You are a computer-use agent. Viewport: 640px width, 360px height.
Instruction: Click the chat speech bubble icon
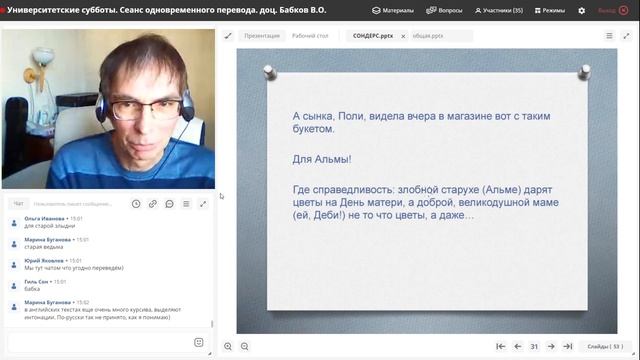click(169, 204)
